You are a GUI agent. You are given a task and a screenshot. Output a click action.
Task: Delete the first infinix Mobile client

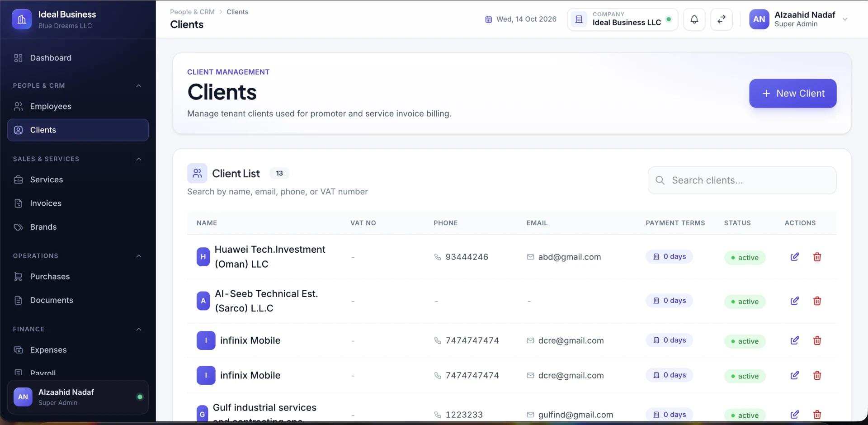pyautogui.click(x=817, y=340)
